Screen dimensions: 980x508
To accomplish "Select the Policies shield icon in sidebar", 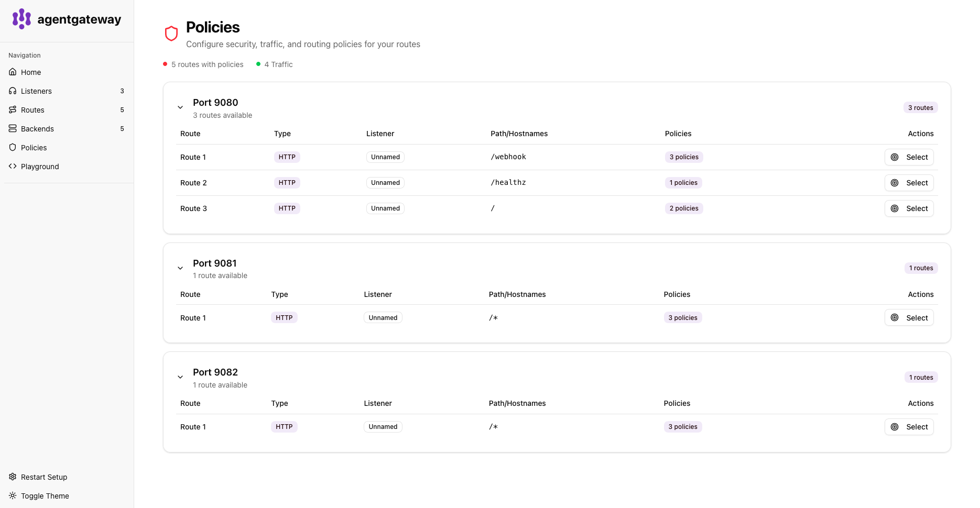I will pos(12,147).
